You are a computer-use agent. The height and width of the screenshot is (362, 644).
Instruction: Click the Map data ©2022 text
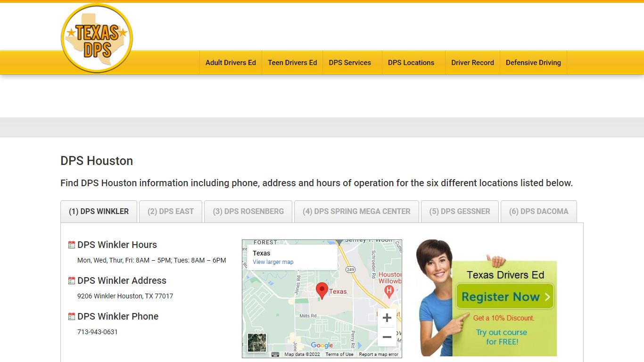coord(302,354)
